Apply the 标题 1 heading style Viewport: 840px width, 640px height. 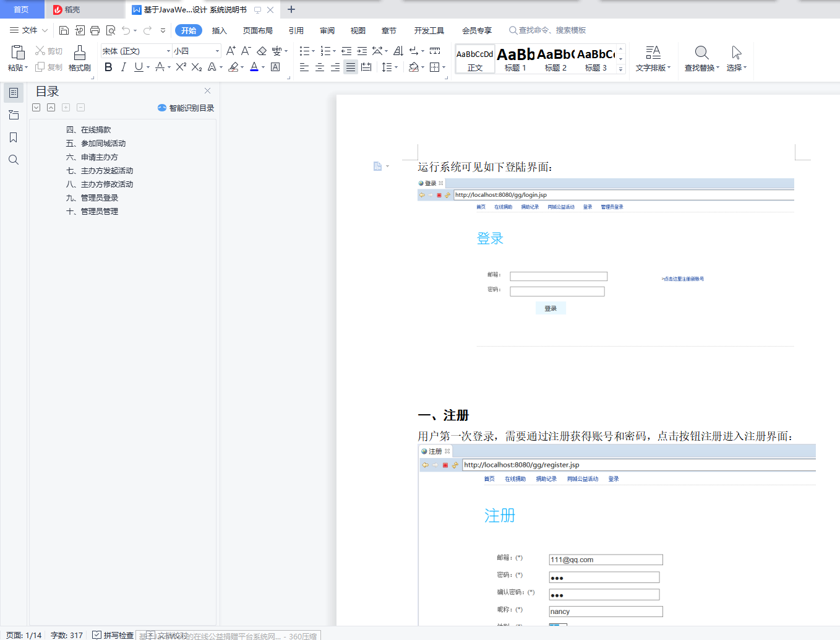point(515,59)
